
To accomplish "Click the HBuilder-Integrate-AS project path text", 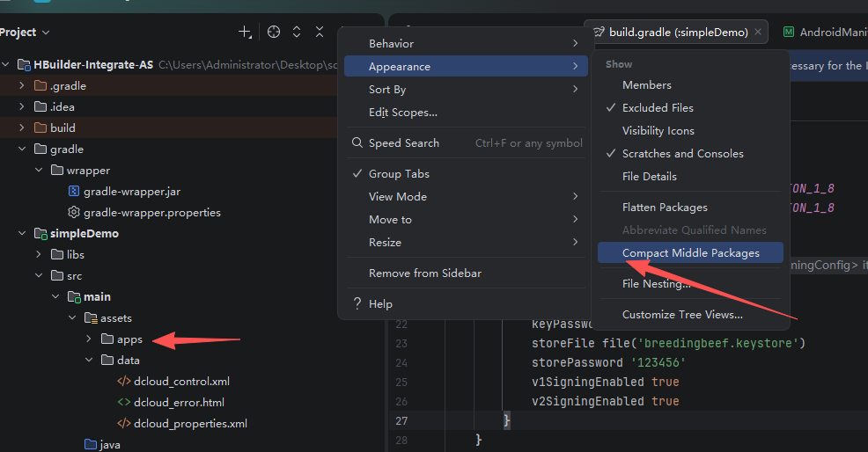I will point(247,65).
